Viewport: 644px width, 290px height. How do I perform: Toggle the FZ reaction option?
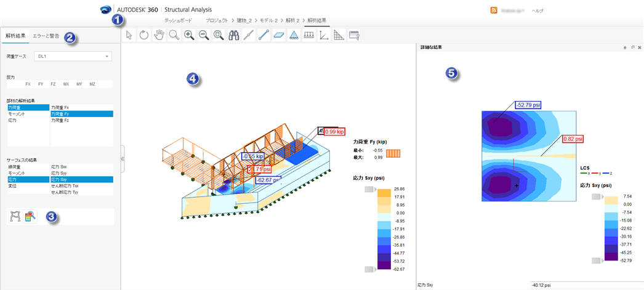tap(53, 84)
